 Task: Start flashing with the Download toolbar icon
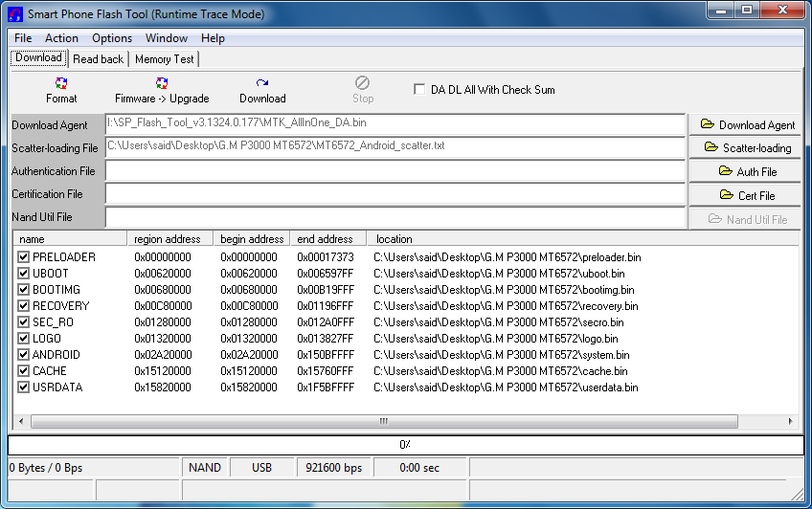point(262,83)
